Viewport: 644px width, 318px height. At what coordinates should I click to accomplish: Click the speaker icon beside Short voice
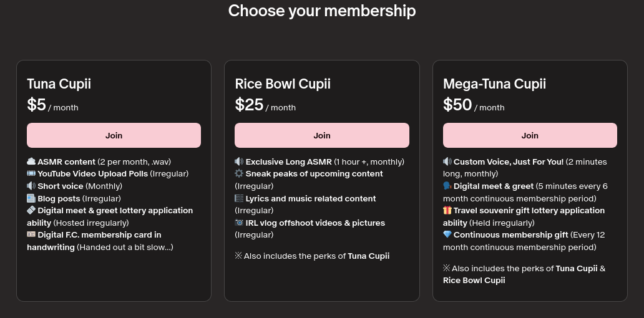coord(31,186)
